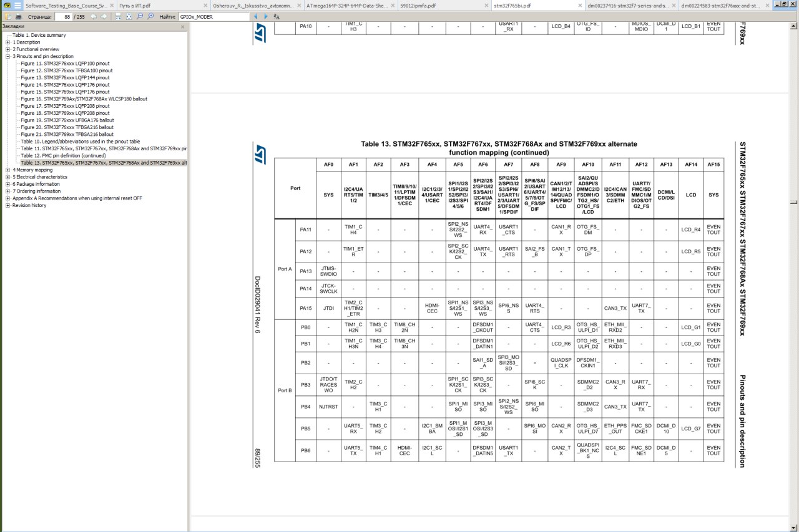Screen dimensions: 799x532
Task: Click the document vertical scrollbar thumb
Action: (794, 201)
